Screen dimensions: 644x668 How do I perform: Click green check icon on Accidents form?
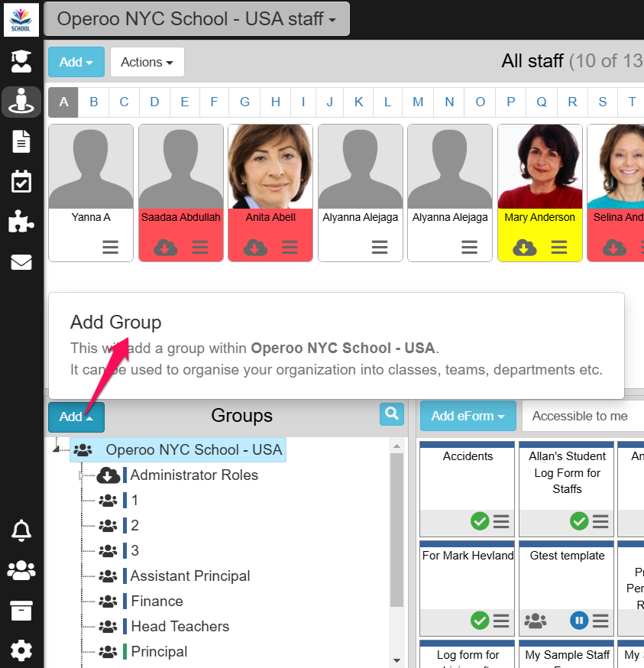(480, 521)
